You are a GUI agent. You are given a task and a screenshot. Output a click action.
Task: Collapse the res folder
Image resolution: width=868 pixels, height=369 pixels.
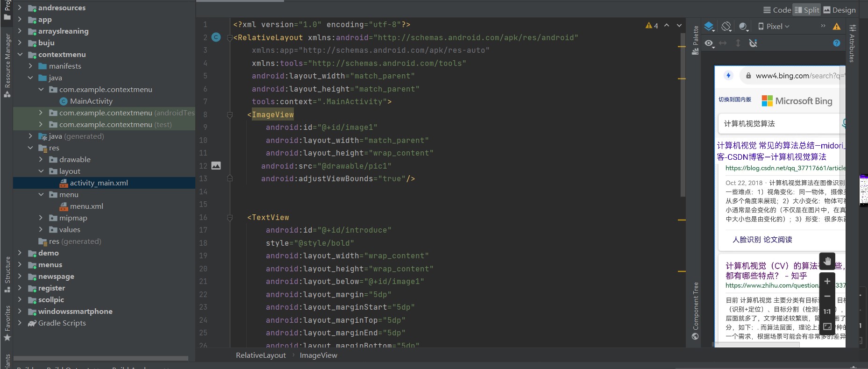coord(30,148)
